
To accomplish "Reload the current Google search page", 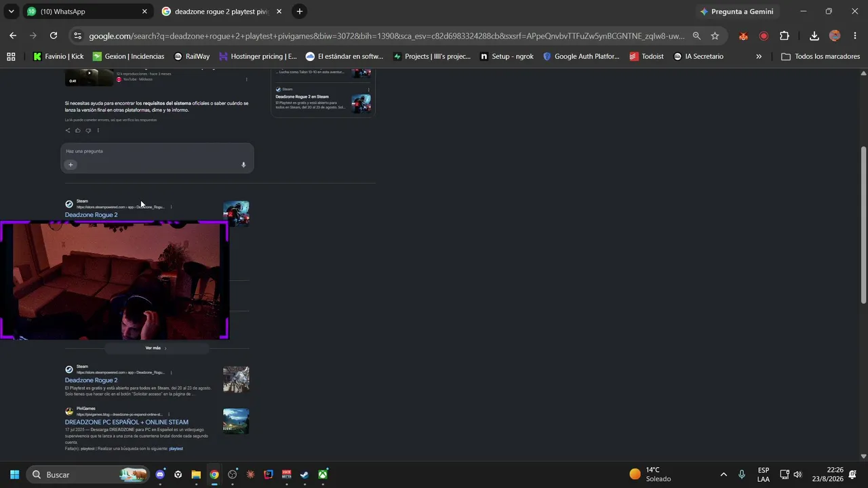I will pos(54,36).
